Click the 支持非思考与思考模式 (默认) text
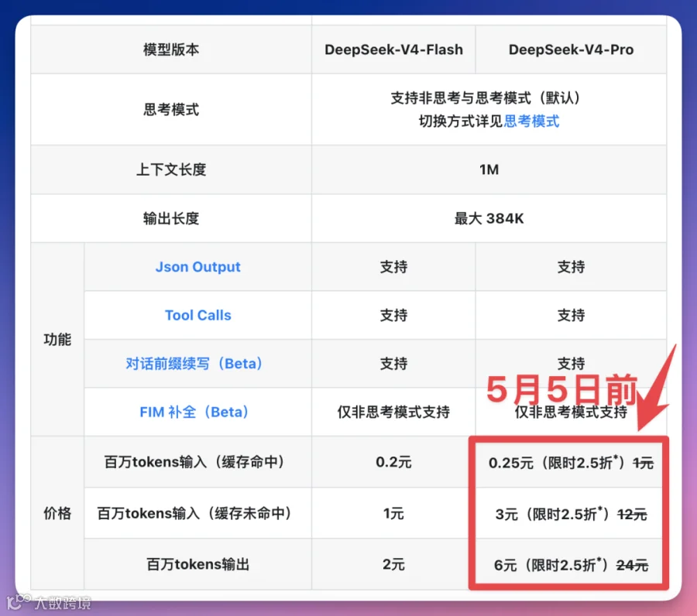Viewport: 697px width, 616px height. (486, 98)
